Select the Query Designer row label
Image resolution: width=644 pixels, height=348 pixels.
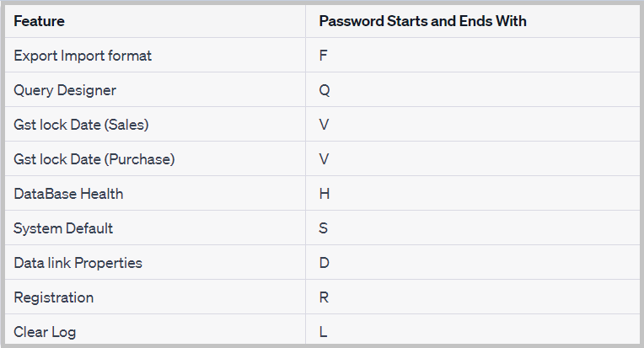65,90
